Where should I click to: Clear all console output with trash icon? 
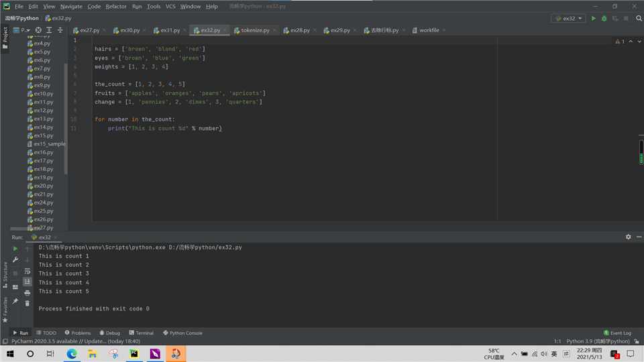coord(27,303)
